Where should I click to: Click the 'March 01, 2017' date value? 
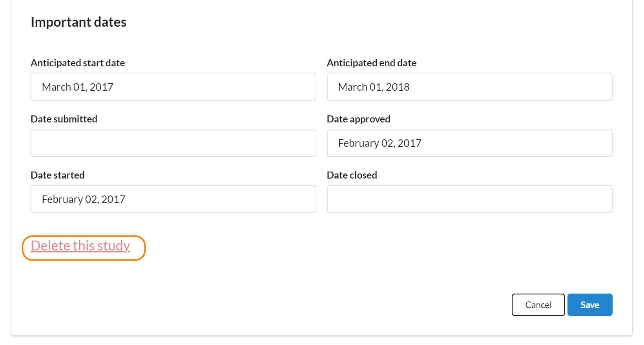pyautogui.click(x=78, y=87)
